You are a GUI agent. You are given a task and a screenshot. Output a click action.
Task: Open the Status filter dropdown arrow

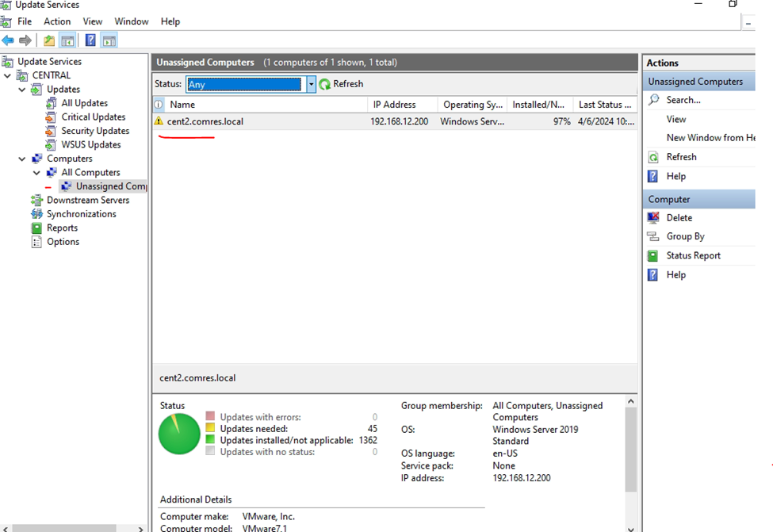(x=311, y=84)
